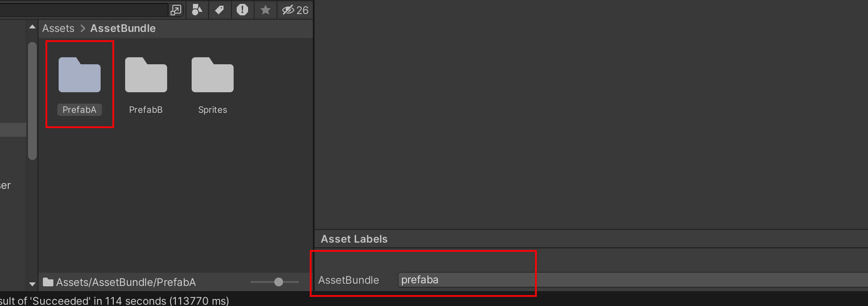868x306 pixels.
Task: Select the Sprites folder
Action: click(x=213, y=86)
